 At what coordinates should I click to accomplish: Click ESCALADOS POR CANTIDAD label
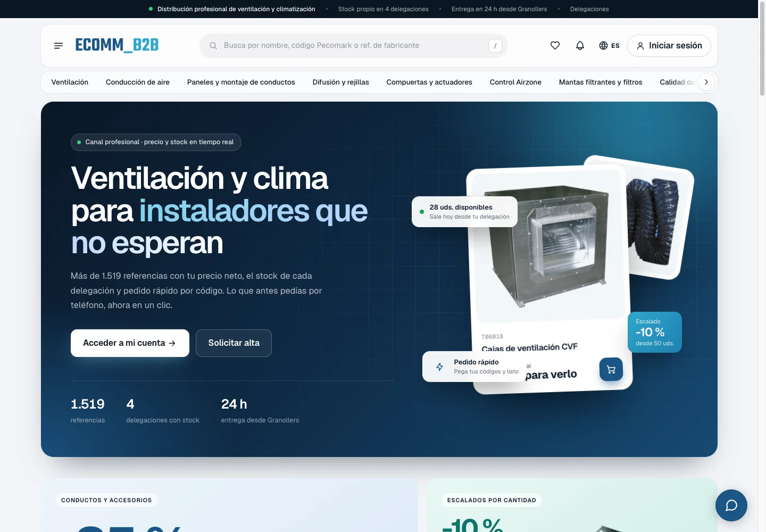(x=492, y=500)
